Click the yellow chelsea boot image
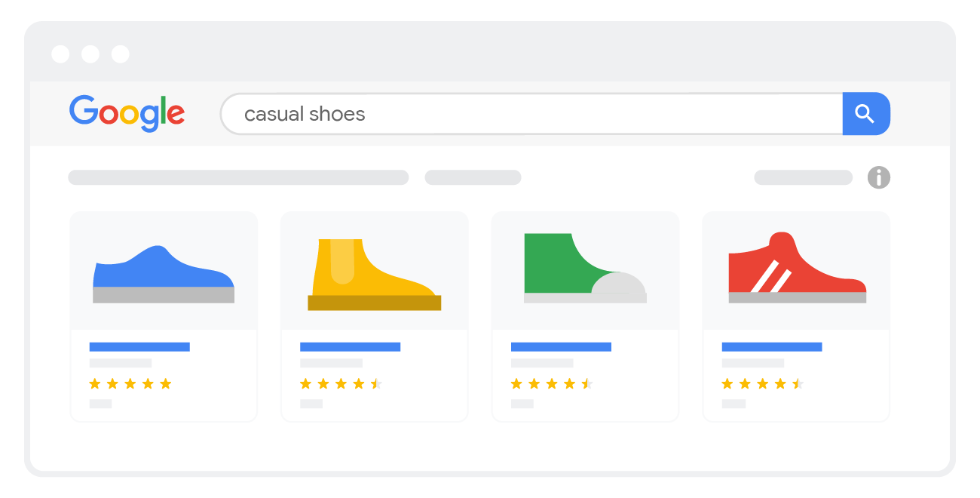 tap(374, 275)
